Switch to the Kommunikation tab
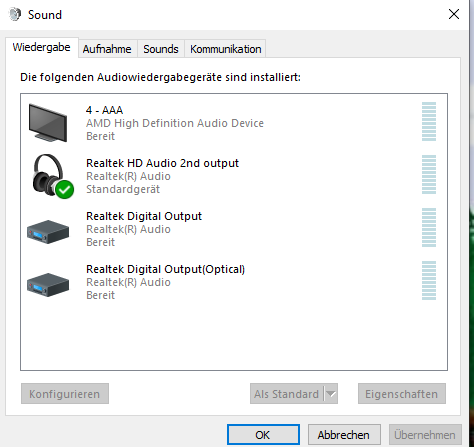 [x=225, y=49]
